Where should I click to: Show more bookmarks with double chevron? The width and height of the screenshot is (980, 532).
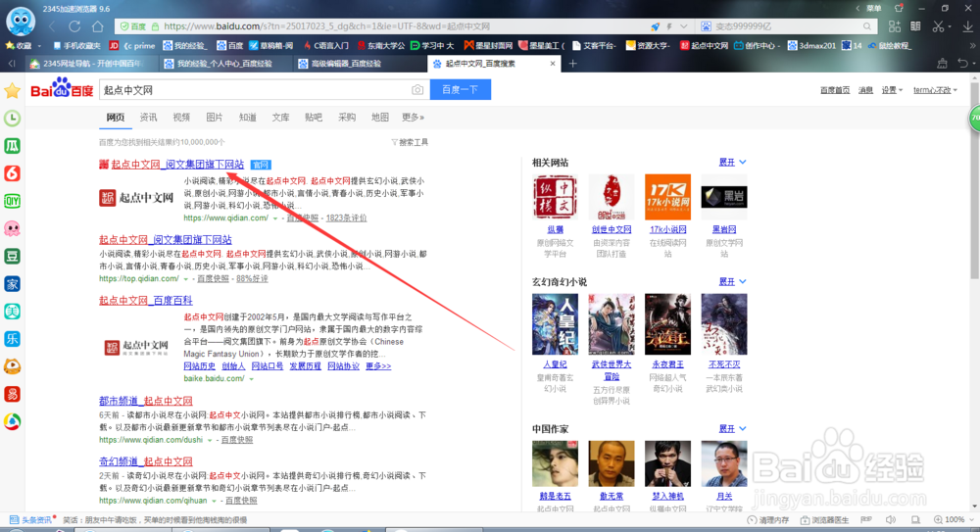972,46
